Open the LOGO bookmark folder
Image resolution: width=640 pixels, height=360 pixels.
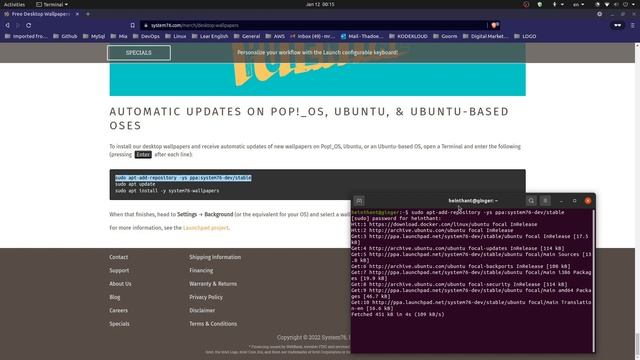tap(525, 36)
